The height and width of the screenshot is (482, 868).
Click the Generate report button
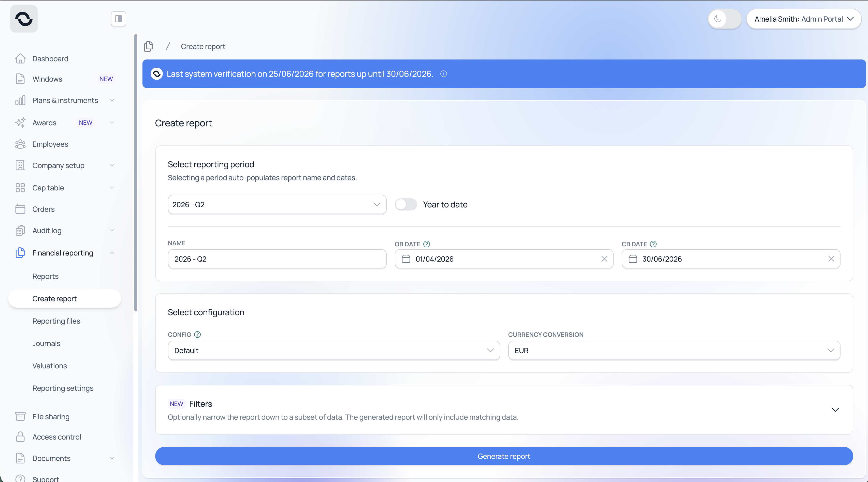[x=504, y=456]
